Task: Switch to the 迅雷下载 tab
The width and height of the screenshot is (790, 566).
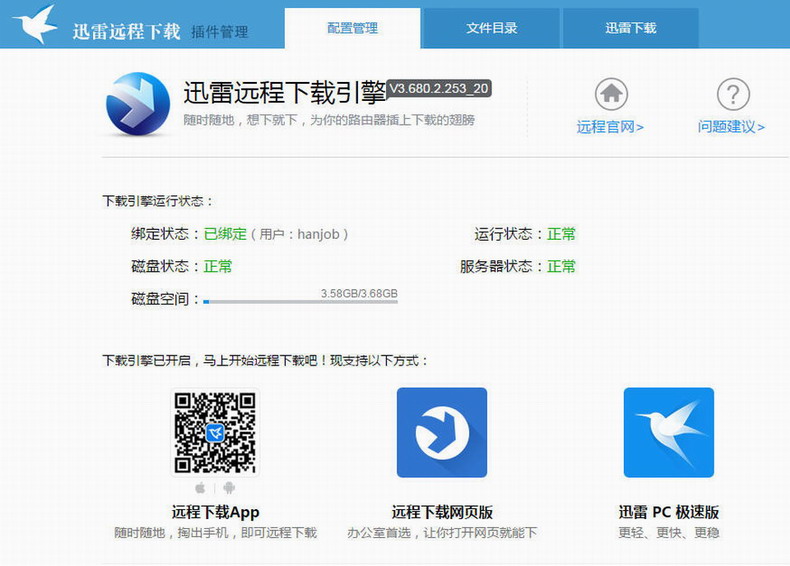Action: (630, 28)
